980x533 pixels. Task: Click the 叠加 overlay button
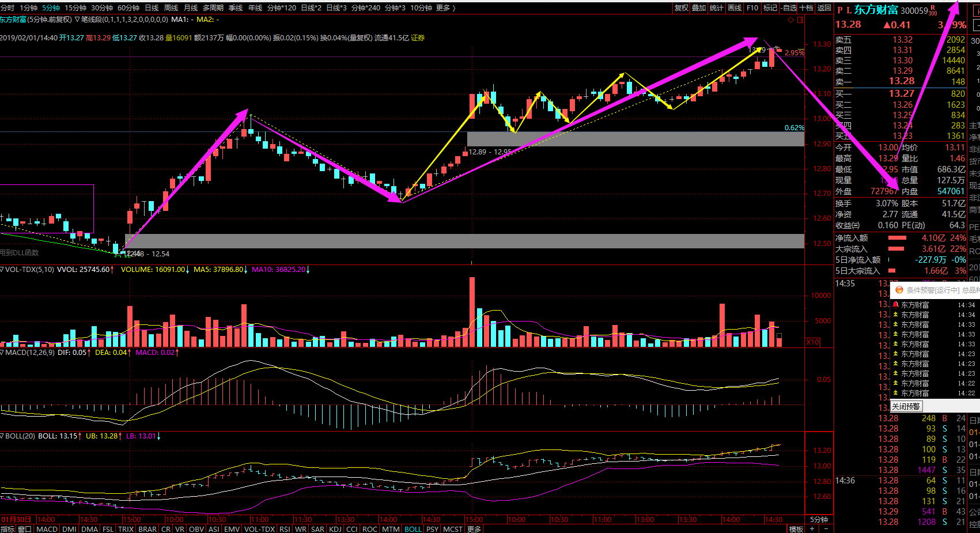coord(699,8)
